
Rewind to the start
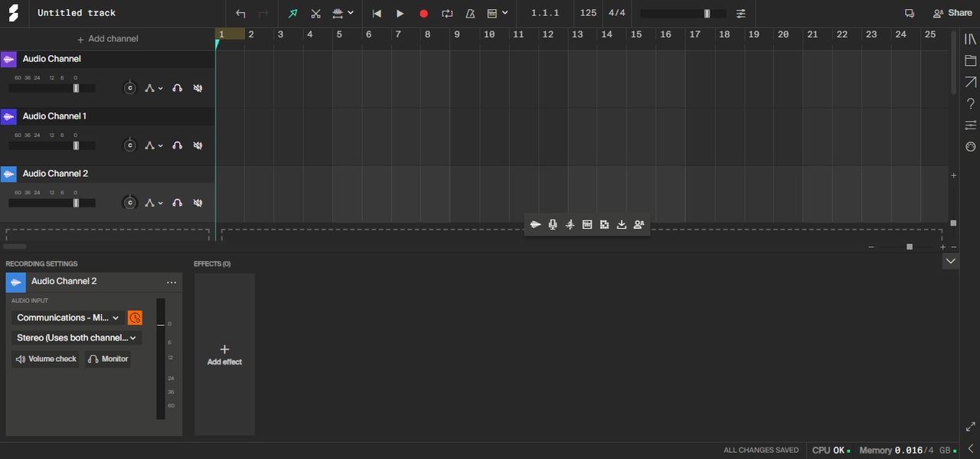coord(376,13)
